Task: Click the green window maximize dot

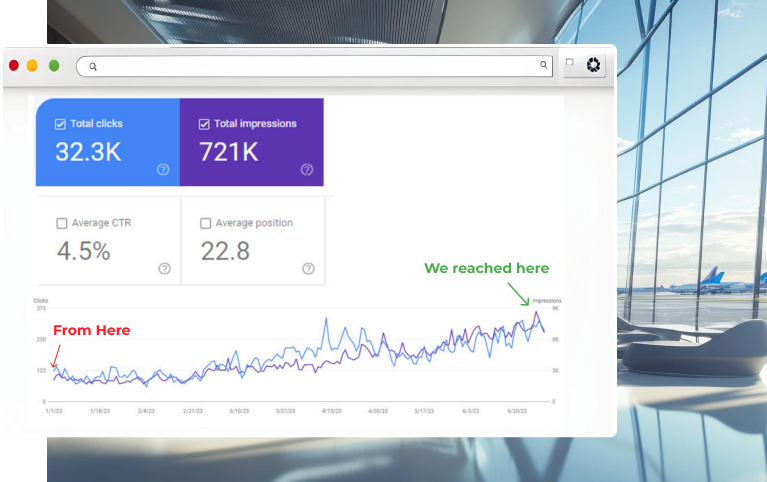Action: tap(54, 66)
